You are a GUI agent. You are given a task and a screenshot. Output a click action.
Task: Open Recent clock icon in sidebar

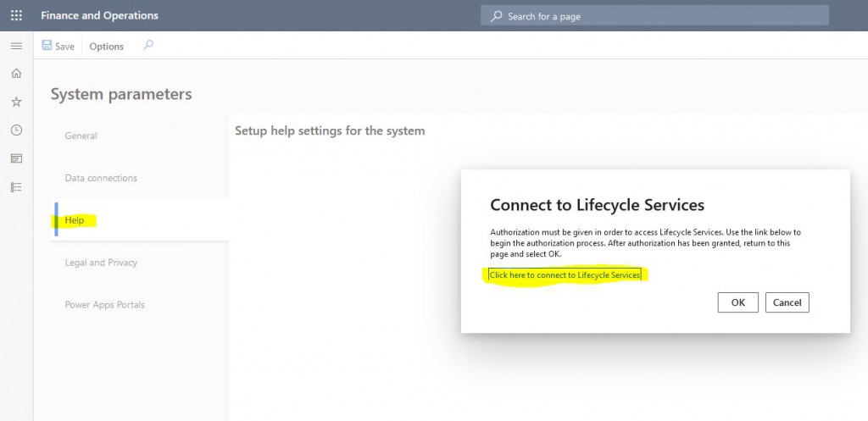pyautogui.click(x=17, y=130)
